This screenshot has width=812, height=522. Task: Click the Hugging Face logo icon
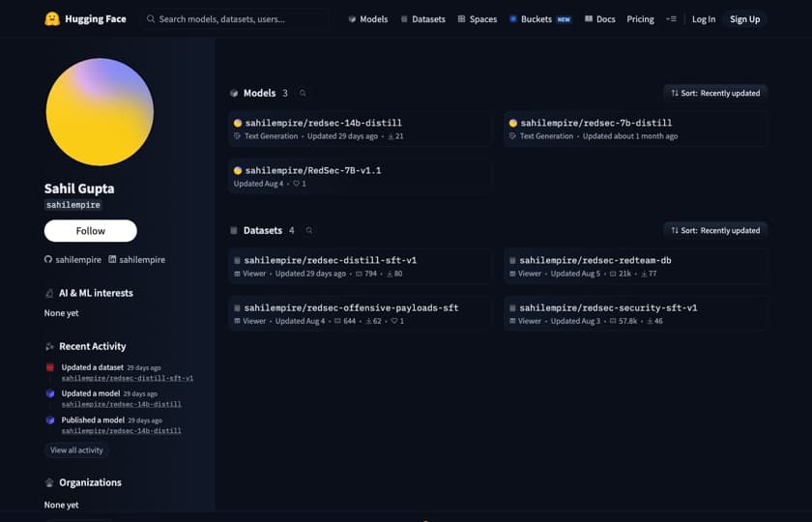(x=52, y=19)
